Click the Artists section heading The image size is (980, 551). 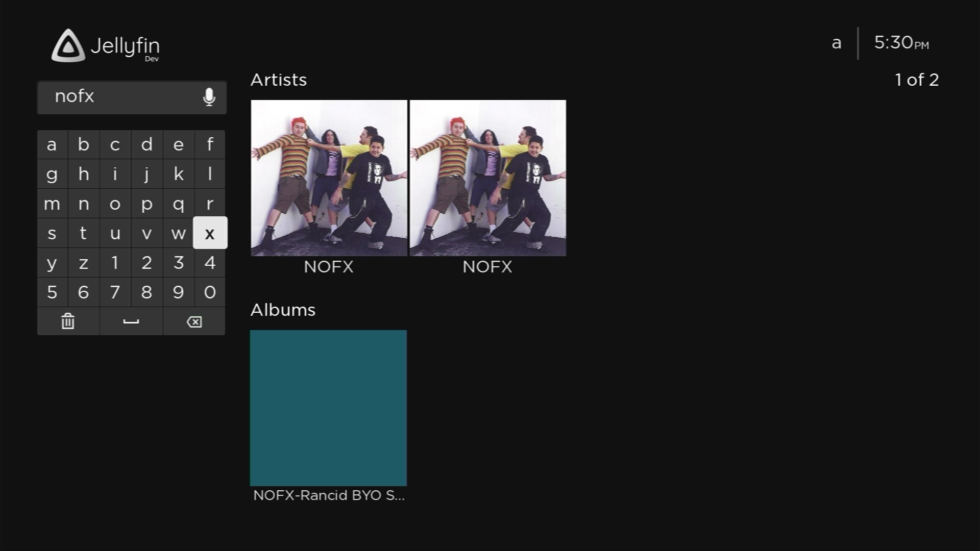(x=279, y=80)
